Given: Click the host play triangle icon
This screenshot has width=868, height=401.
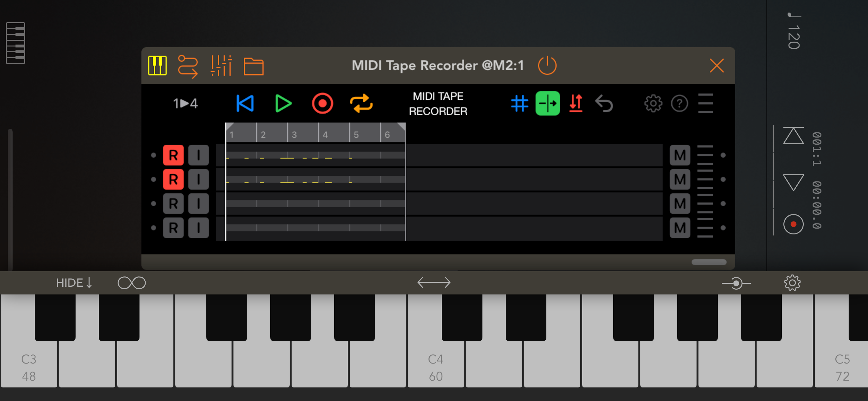Looking at the screenshot, I should tap(793, 183).
